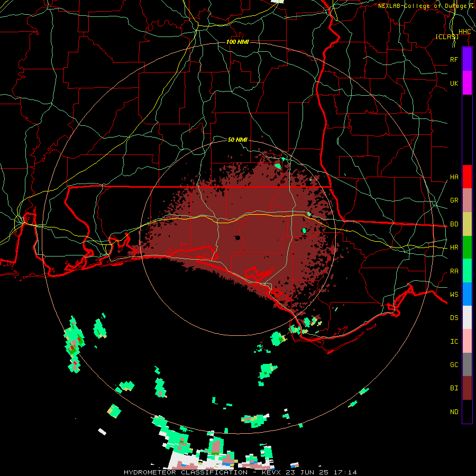Click the ND black legend swatch
The height and width of the screenshot is (476, 476).
click(467, 411)
